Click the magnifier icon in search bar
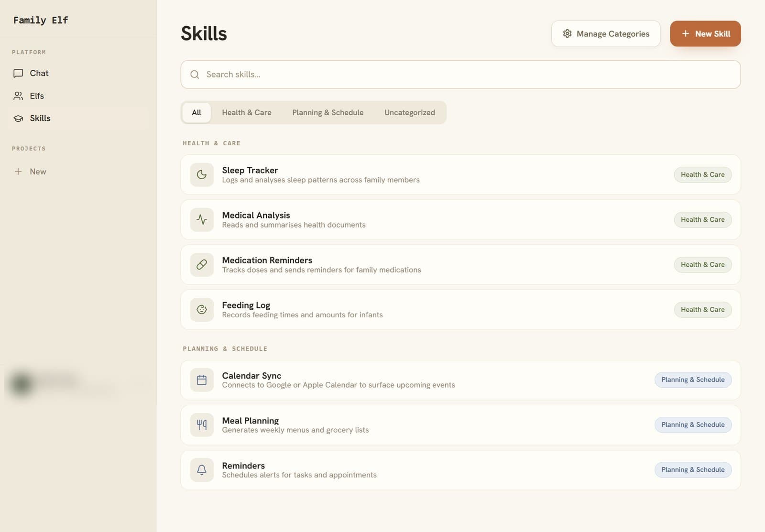 coord(195,75)
